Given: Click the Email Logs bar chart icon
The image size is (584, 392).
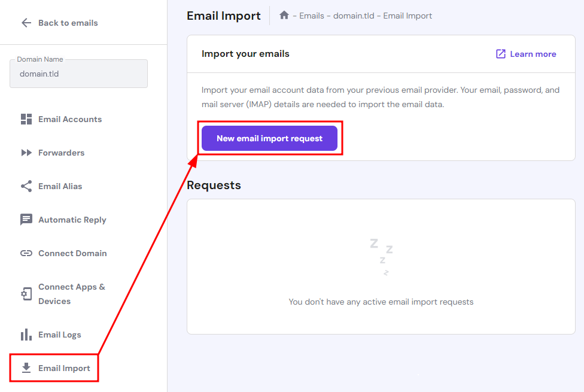Looking at the screenshot, I should pos(26,335).
